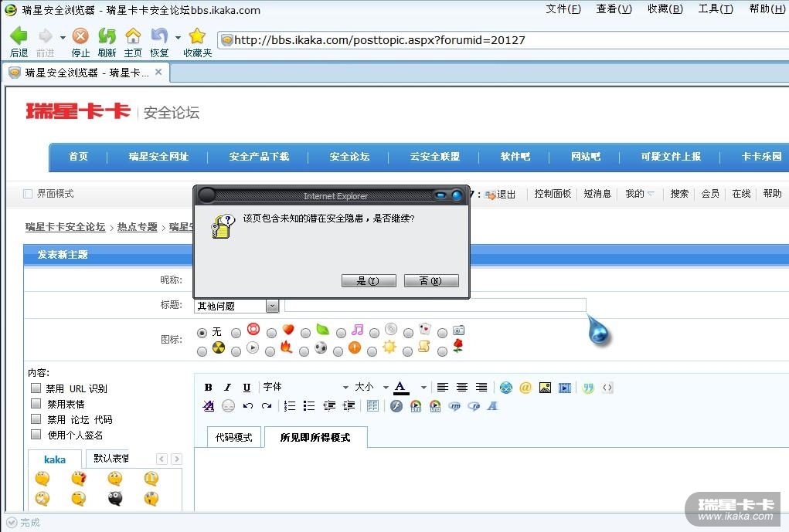Switch to 代码模式 tab
The image size is (789, 532).
(x=234, y=437)
